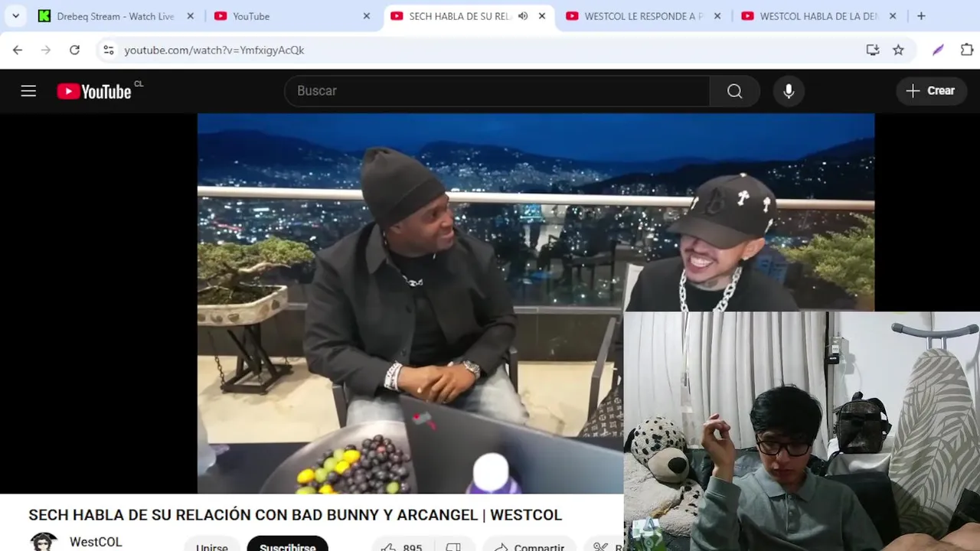The height and width of the screenshot is (551, 980).
Task: Select the SECH HABLA DE SU RELACIÓN tab
Action: tap(459, 16)
